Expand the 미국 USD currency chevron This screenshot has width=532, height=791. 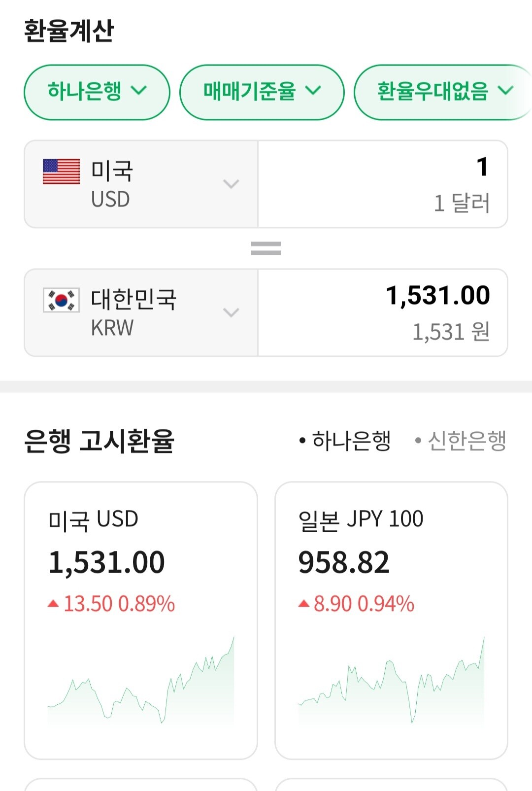(231, 184)
